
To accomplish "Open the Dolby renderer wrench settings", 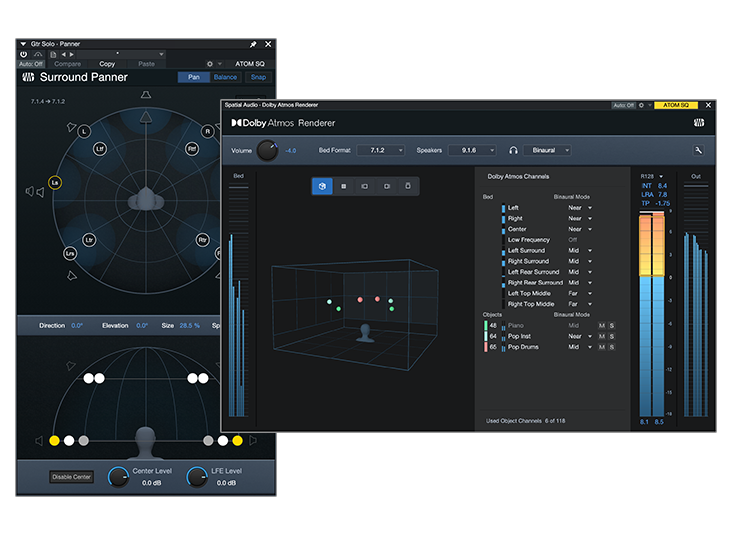I will [x=697, y=150].
